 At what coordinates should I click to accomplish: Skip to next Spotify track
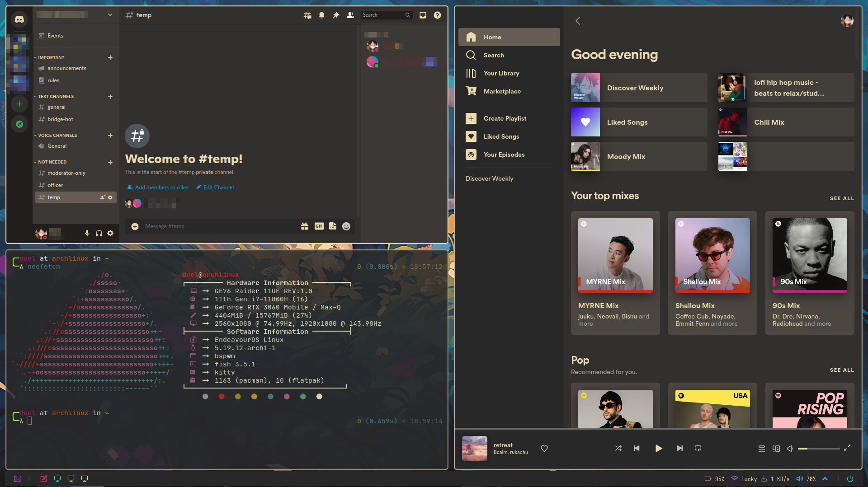coord(680,448)
